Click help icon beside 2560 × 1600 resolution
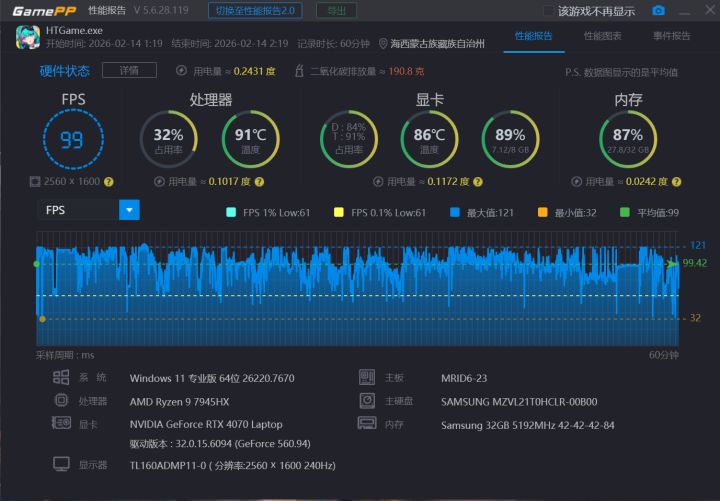The width and height of the screenshot is (720, 501). [x=108, y=182]
